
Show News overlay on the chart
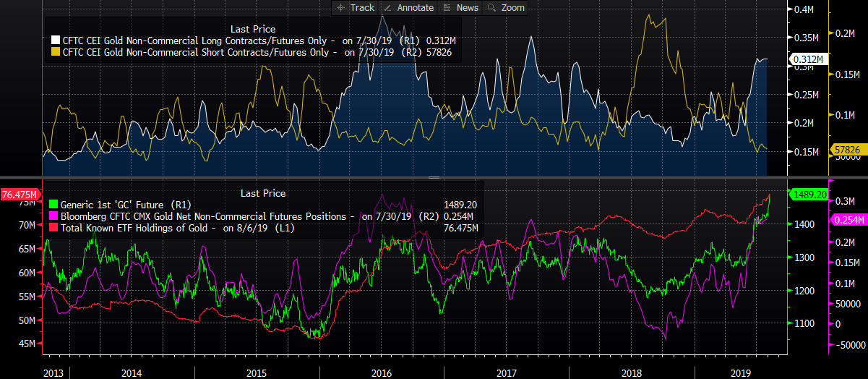click(460, 7)
